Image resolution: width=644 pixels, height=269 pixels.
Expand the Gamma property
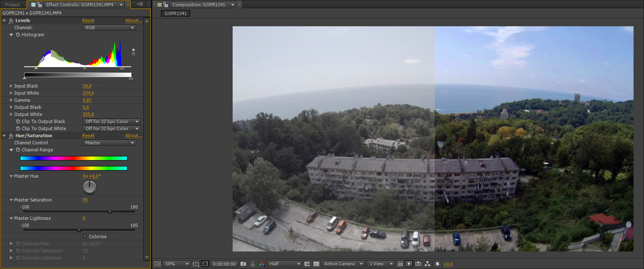[x=11, y=100]
